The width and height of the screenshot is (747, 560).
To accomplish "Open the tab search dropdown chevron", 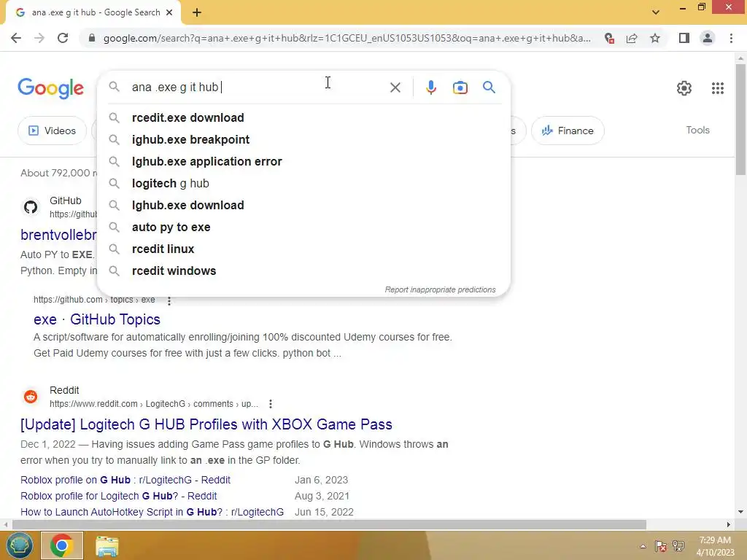I will coord(656,12).
